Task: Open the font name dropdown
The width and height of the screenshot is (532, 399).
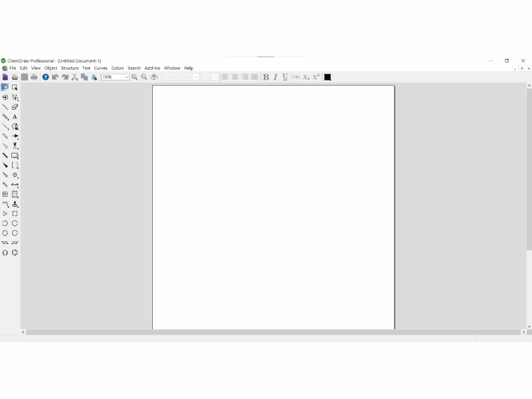Action: click(x=196, y=77)
